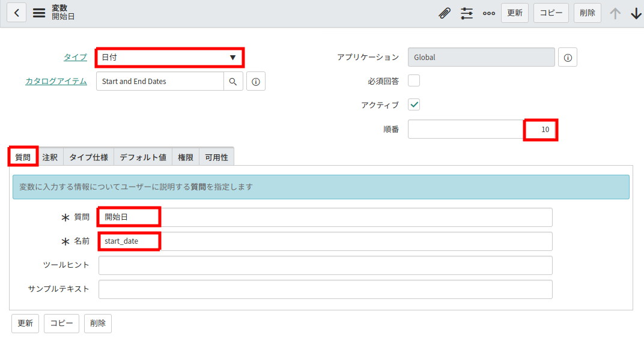Click the bottom 更新 button
The height and width of the screenshot is (341, 644).
[25, 324]
